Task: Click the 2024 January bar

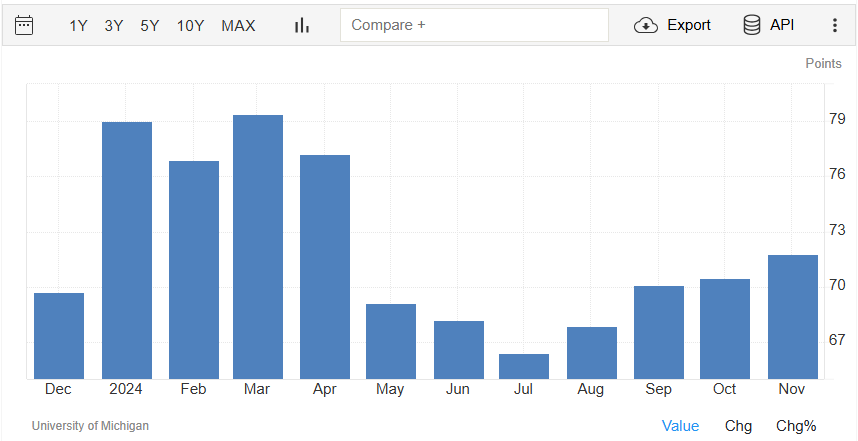Action: (x=127, y=251)
